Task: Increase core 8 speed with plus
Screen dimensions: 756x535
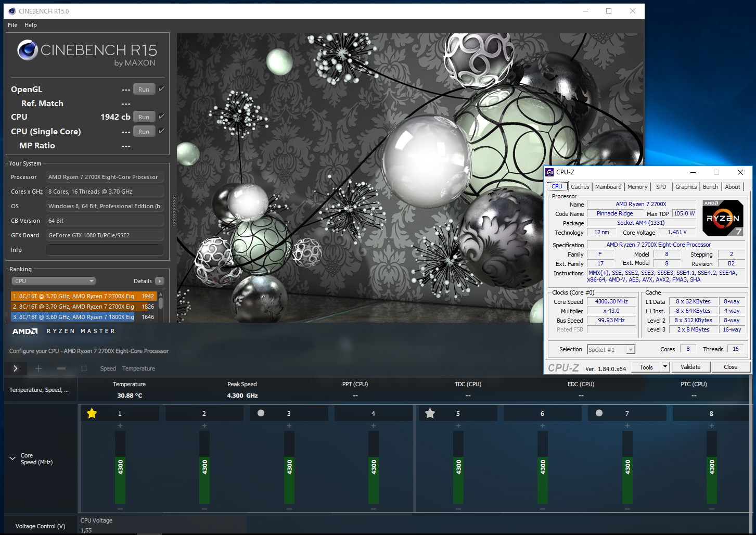Action: 712,426
